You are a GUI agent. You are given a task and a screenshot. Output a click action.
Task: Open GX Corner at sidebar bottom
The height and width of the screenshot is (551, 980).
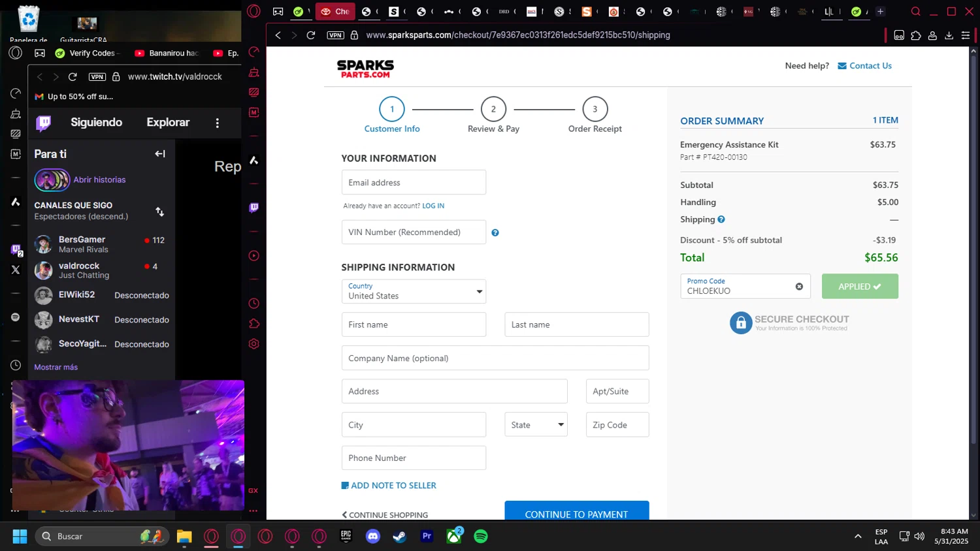tap(253, 490)
